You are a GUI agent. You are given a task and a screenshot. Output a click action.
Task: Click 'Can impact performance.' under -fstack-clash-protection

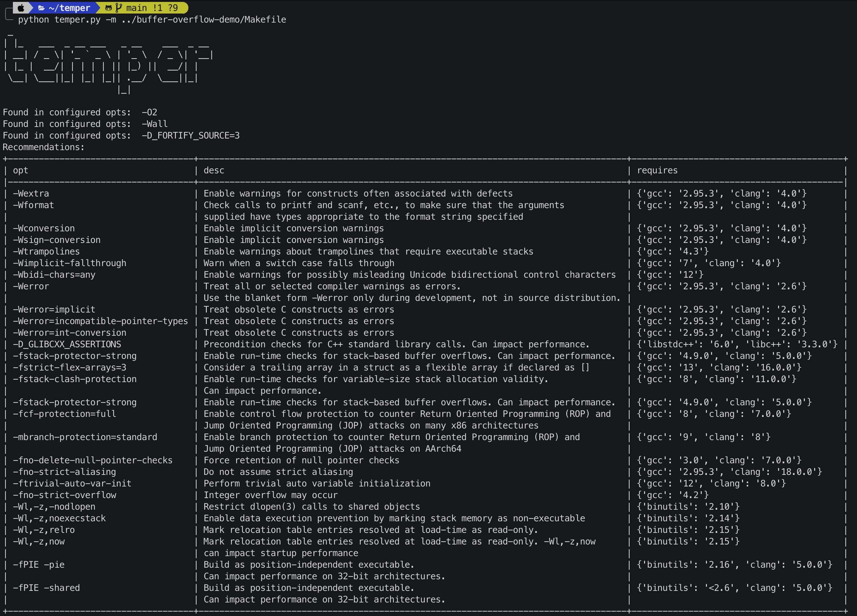pyautogui.click(x=263, y=391)
